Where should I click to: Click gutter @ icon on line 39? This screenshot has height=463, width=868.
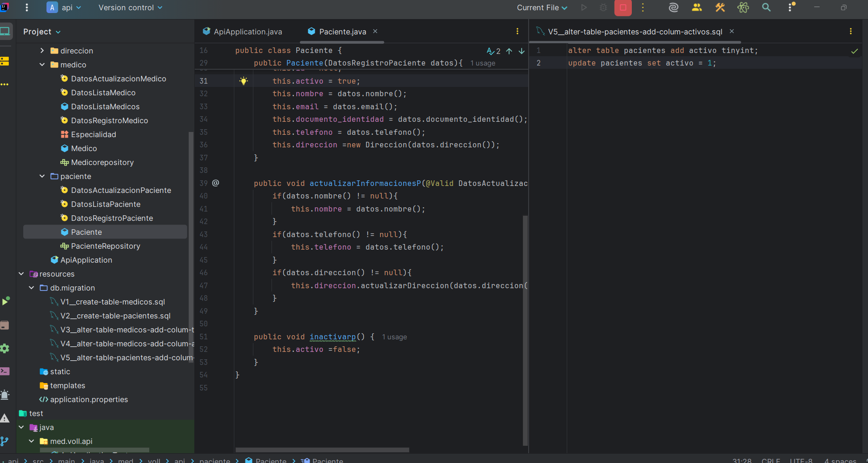[x=216, y=183]
